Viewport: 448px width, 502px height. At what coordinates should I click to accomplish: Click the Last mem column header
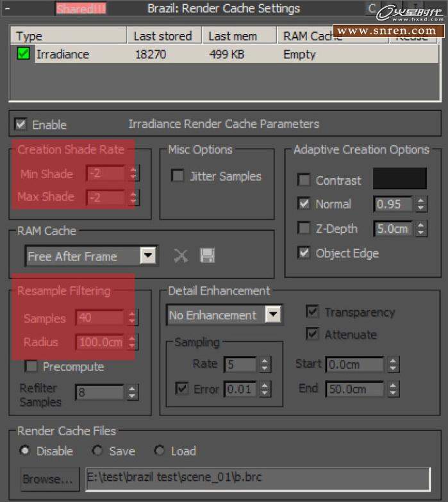coord(239,36)
